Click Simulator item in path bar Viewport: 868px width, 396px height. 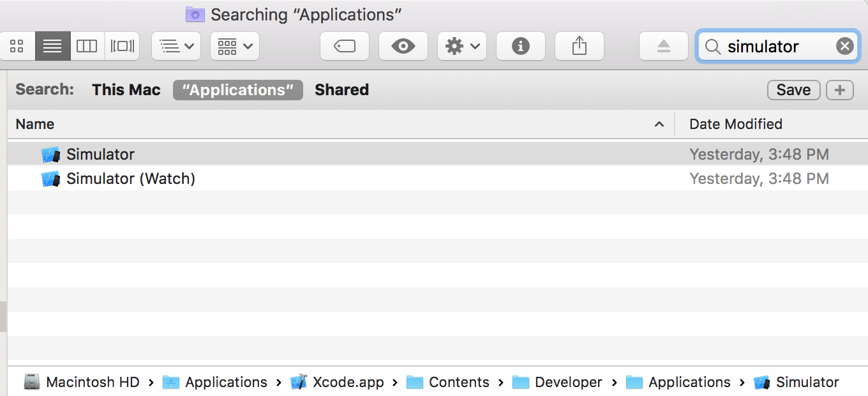click(807, 383)
